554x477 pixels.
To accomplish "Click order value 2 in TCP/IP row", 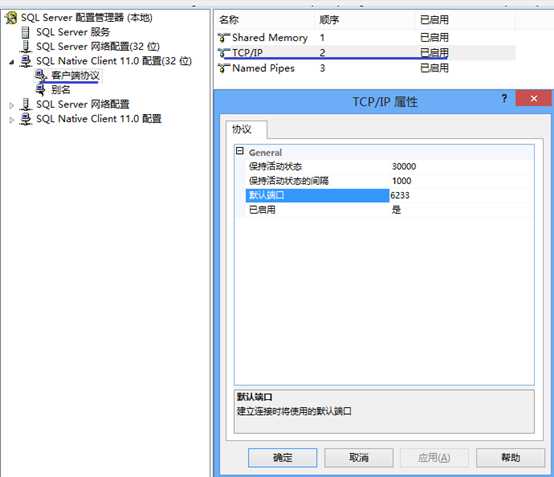I will [322, 53].
